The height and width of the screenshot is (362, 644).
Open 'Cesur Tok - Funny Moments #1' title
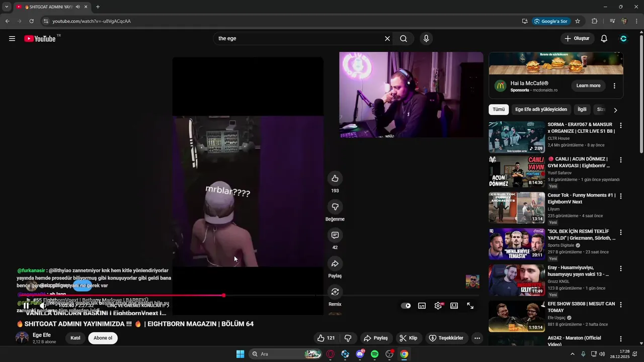coord(581,199)
